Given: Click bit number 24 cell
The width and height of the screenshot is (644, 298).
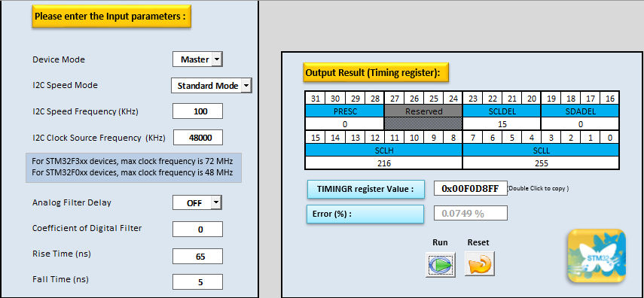Looking at the screenshot, I should 453,99.
